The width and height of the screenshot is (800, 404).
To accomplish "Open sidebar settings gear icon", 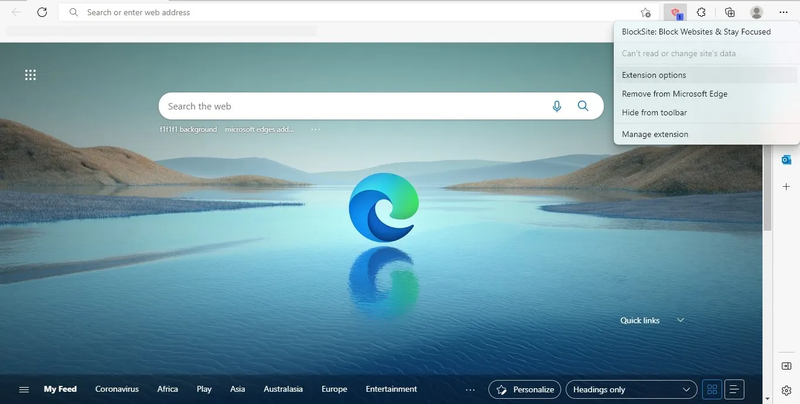I will (x=786, y=391).
